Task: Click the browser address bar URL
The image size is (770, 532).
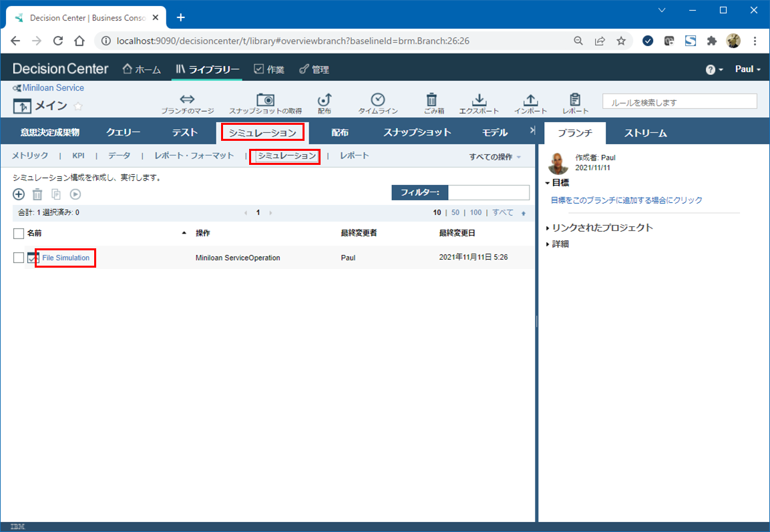Action: click(x=293, y=41)
